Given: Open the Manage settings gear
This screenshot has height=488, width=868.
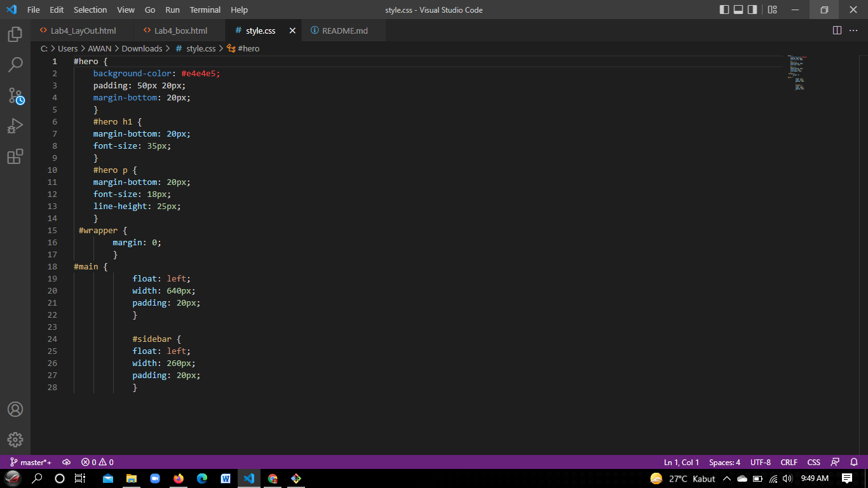Looking at the screenshot, I should tap(15, 439).
